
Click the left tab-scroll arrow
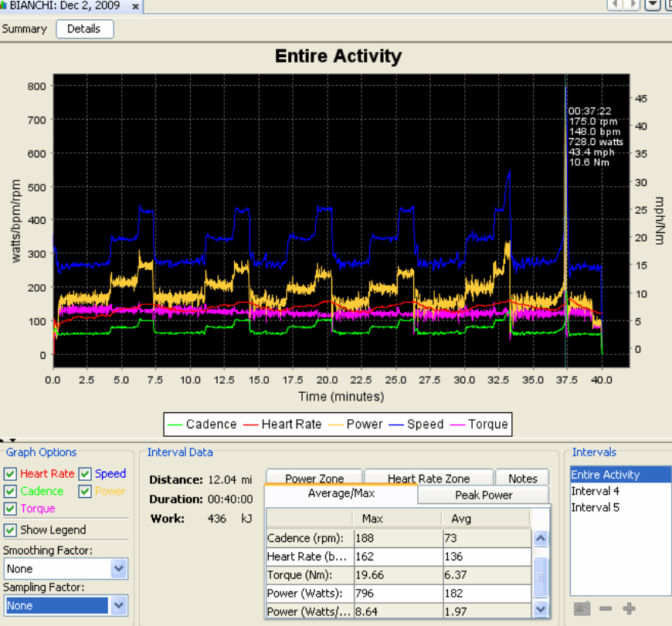coord(615,5)
